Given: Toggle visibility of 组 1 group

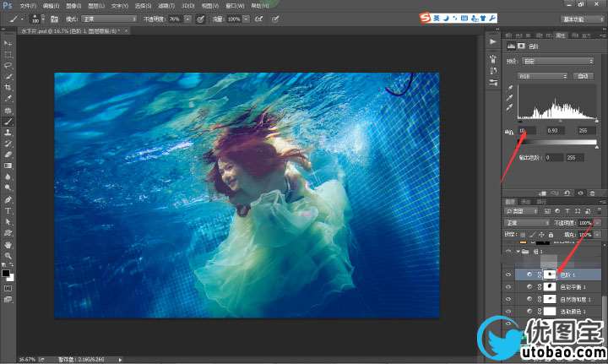Looking at the screenshot, I should [x=508, y=252].
